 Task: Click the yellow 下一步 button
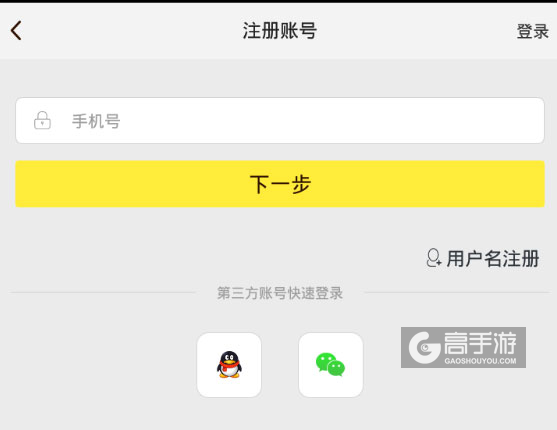(x=280, y=184)
